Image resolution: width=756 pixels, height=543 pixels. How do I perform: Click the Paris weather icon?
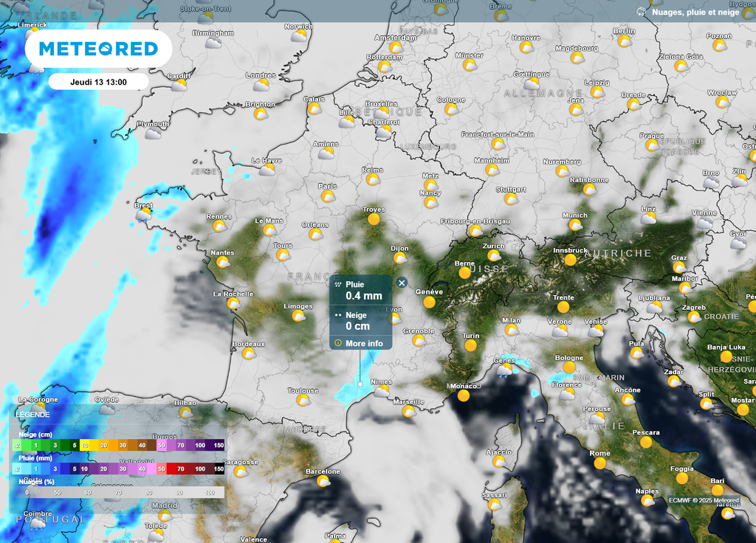click(x=328, y=196)
